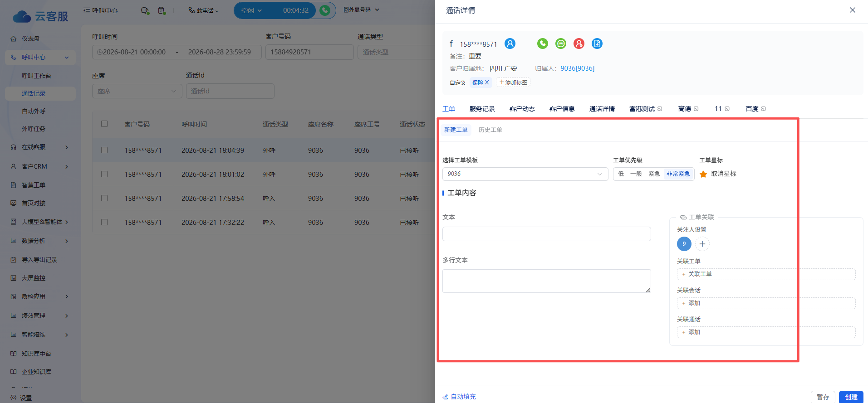This screenshot has height=403, width=868.
Task: Check the row for call at 17:58:54
Action: tap(104, 198)
